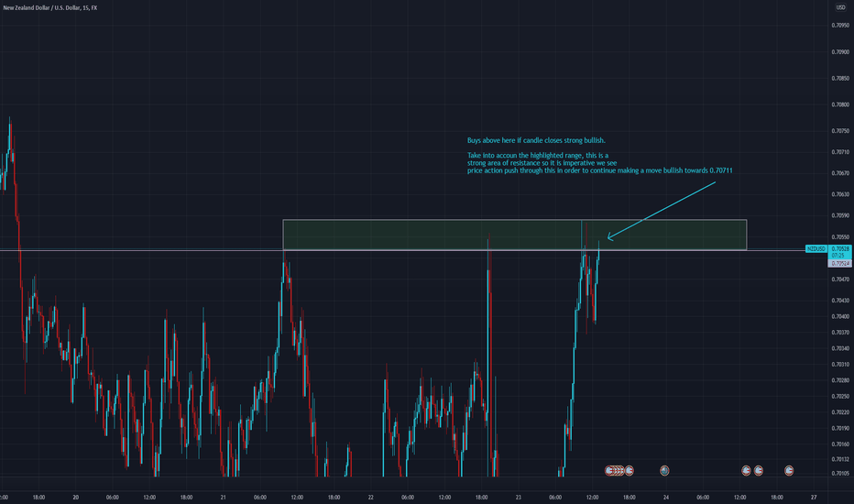Click the 0.70710 price axis label

point(840,152)
